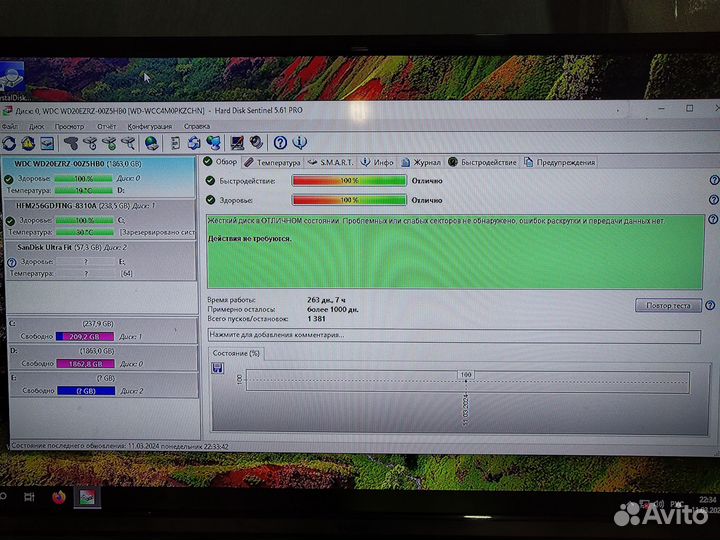Click the blue info bubble toolbar icon
Viewport: 720px width, 540px height.
(299, 142)
